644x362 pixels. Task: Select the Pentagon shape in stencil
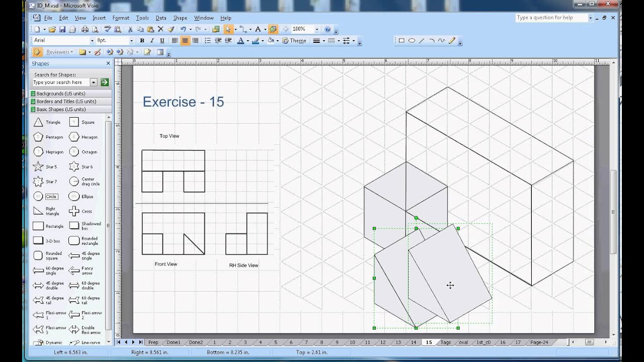pyautogui.click(x=48, y=137)
